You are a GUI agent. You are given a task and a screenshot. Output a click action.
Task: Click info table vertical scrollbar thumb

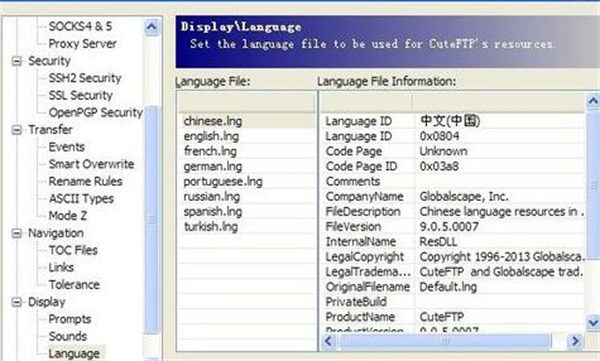pyautogui.click(x=593, y=184)
